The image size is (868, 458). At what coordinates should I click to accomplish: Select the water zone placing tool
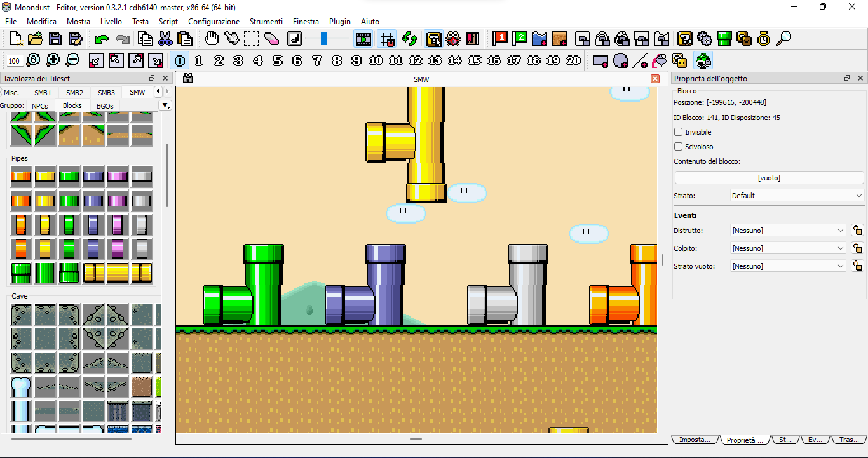click(539, 39)
